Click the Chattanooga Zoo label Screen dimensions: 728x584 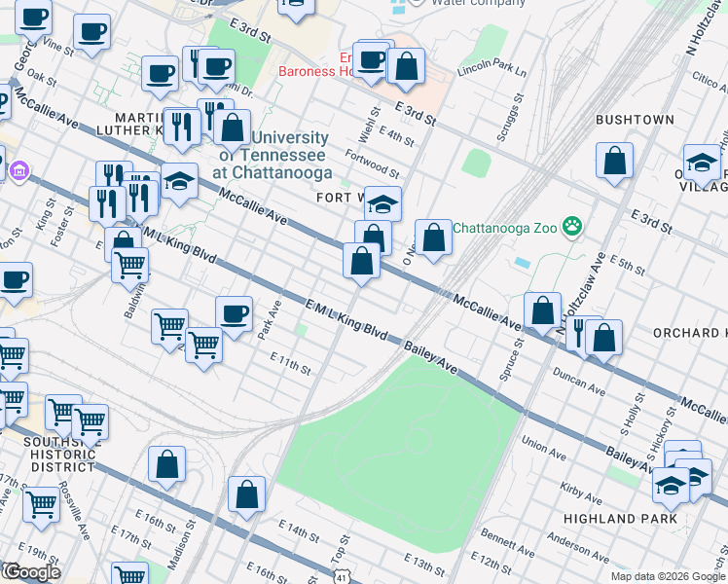pos(504,228)
